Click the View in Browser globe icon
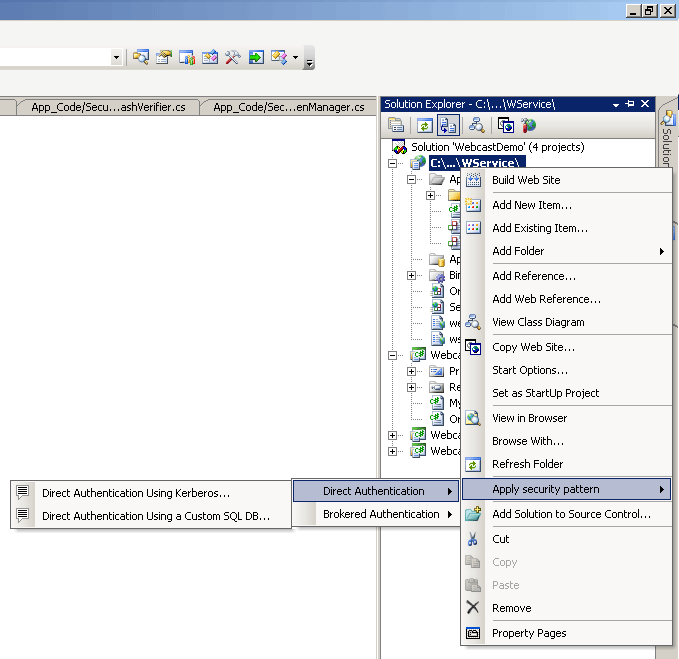Screen dimensions: 679x659 pyautogui.click(x=473, y=418)
